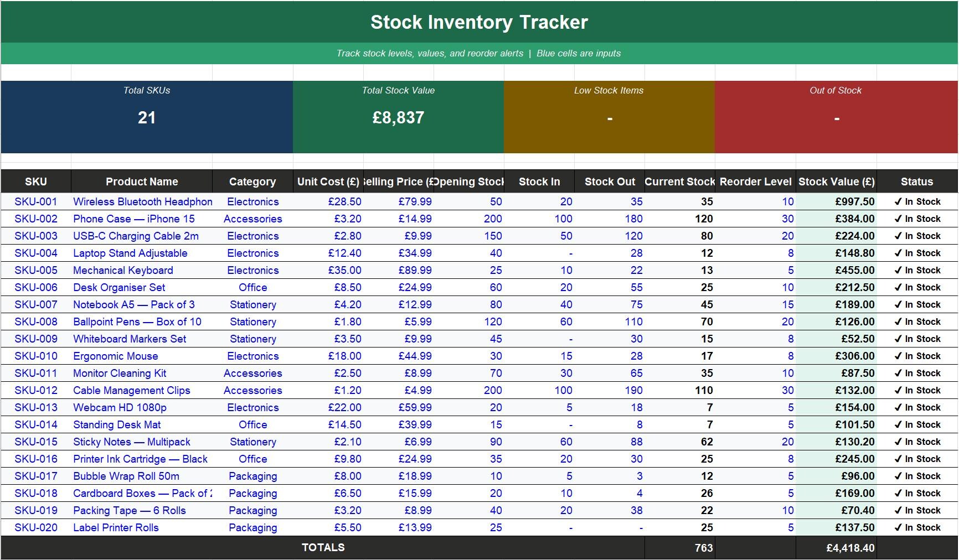Viewport: 959px width, 560px height.
Task: Select "Sticky Notes — Multipack" product cell
Action: (142, 442)
